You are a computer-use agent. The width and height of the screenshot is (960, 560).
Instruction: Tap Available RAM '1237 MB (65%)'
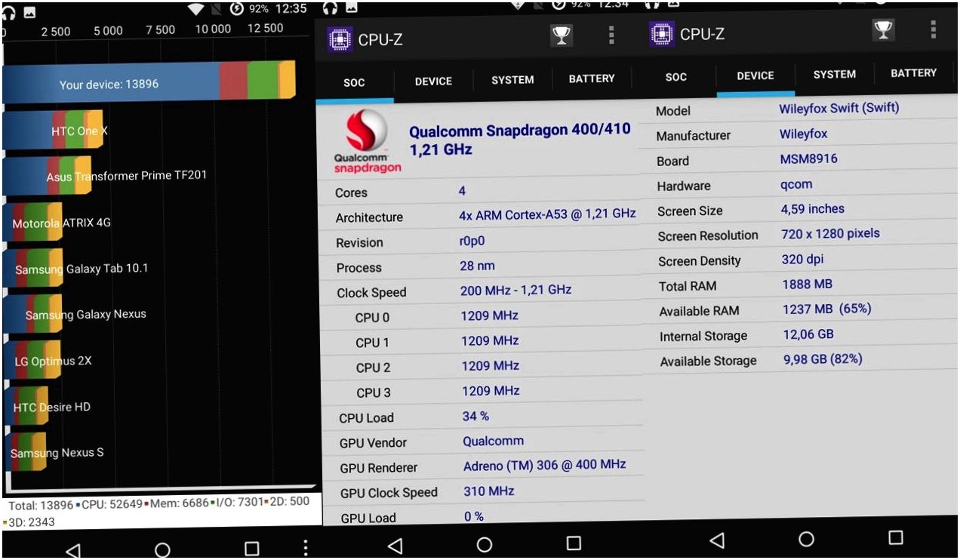click(826, 309)
